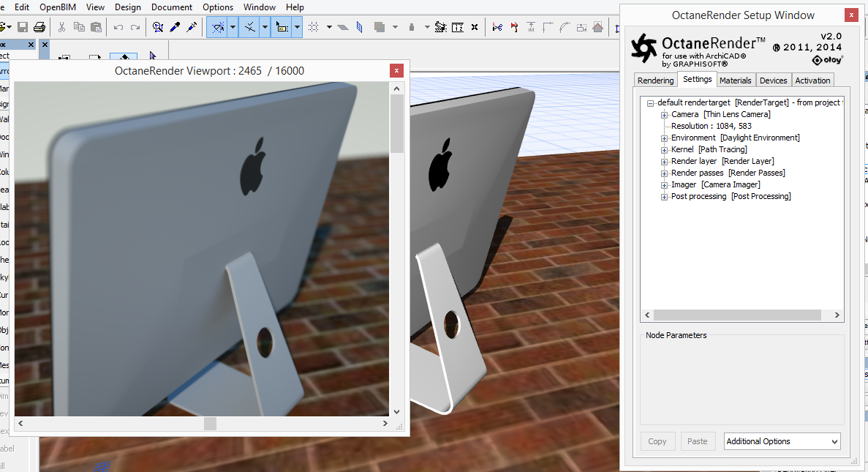Toggle the Quick Selection arrow button
This screenshot has height=472, width=868.
(x=282, y=27)
